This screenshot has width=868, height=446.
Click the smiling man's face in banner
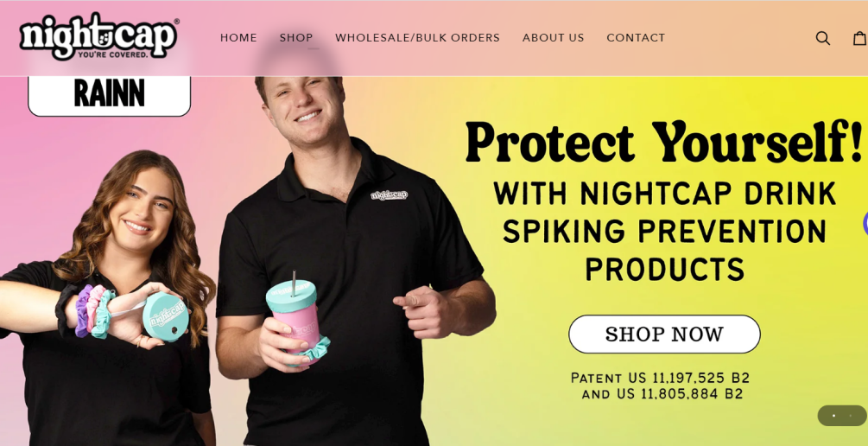pos(306,106)
